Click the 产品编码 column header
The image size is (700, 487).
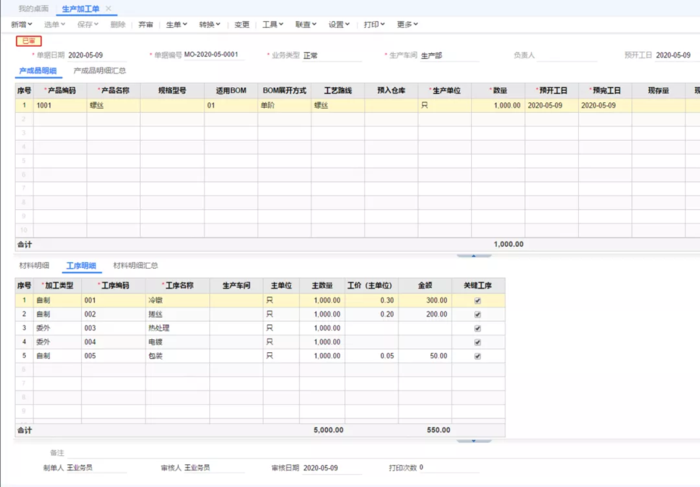[60, 91]
